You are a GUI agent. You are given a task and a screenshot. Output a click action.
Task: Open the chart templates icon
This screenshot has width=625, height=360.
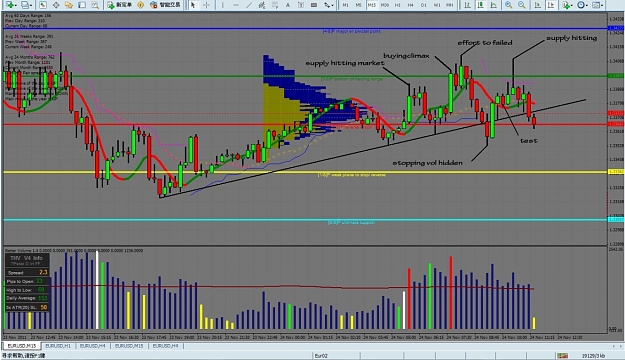point(596,5)
